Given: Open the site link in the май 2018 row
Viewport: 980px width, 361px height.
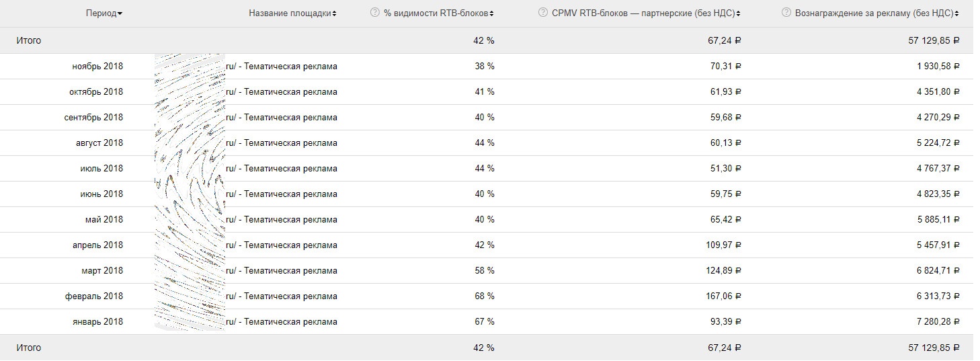Looking at the screenshot, I should pos(281,220).
